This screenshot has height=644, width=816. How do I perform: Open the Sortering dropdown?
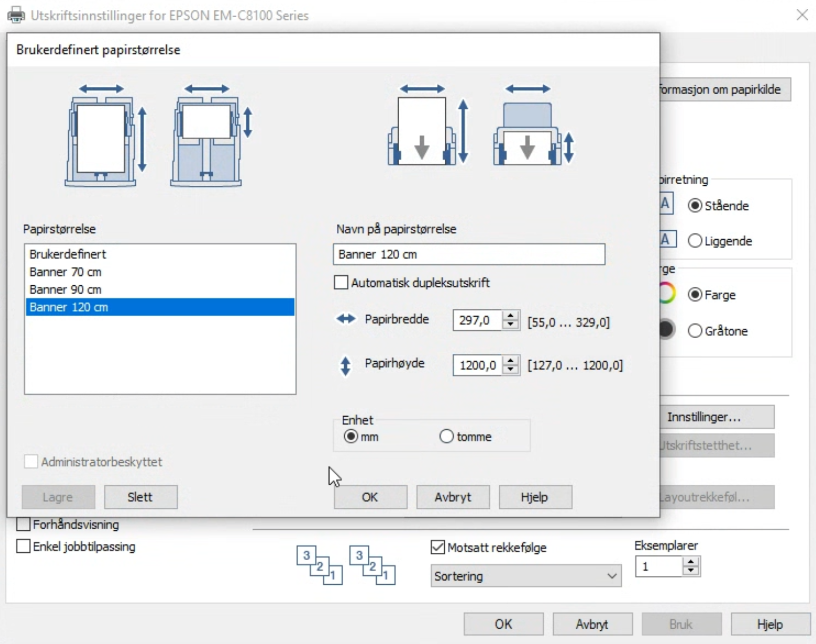click(x=526, y=576)
